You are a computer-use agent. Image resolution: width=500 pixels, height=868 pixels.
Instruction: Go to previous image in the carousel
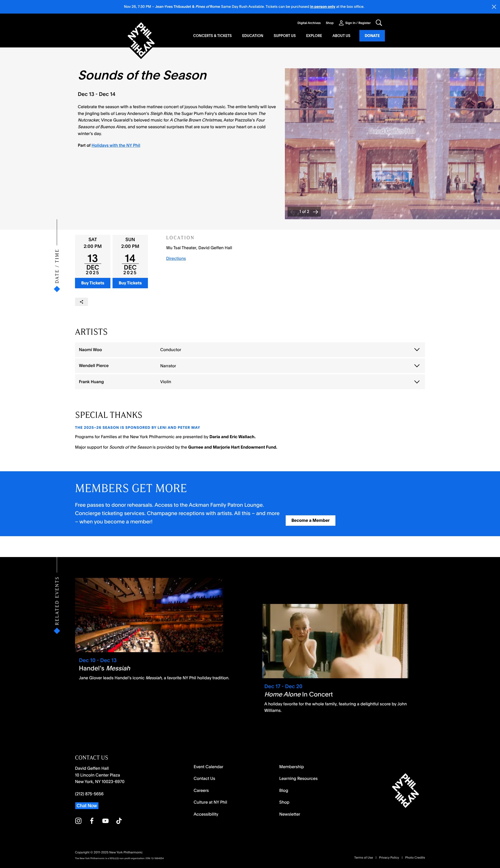point(293,212)
